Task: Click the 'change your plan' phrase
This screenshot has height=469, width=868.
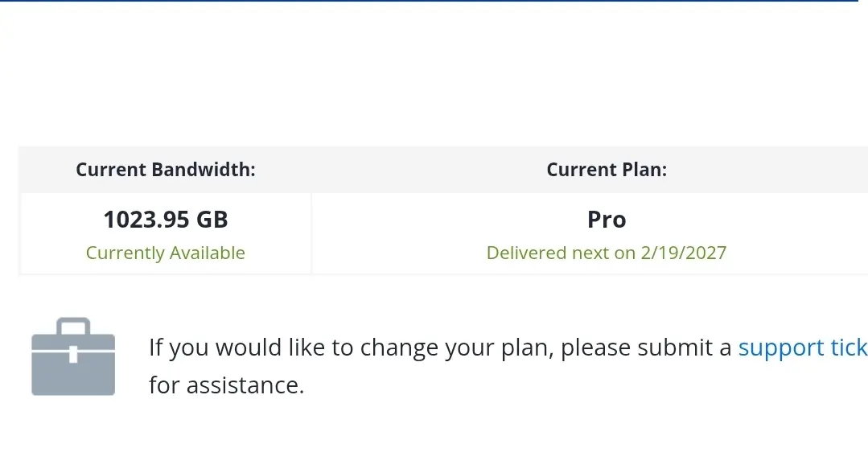Action: pos(457,348)
